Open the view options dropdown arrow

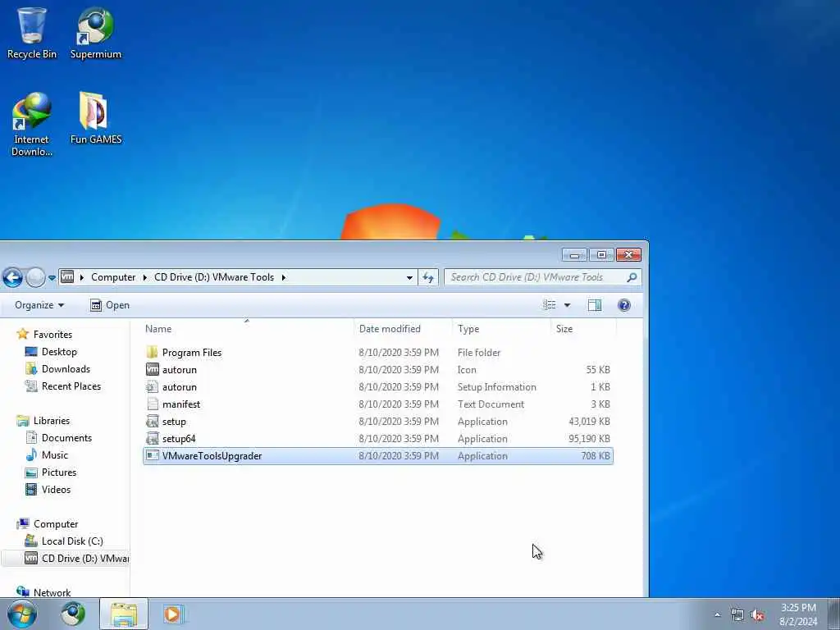click(x=568, y=305)
